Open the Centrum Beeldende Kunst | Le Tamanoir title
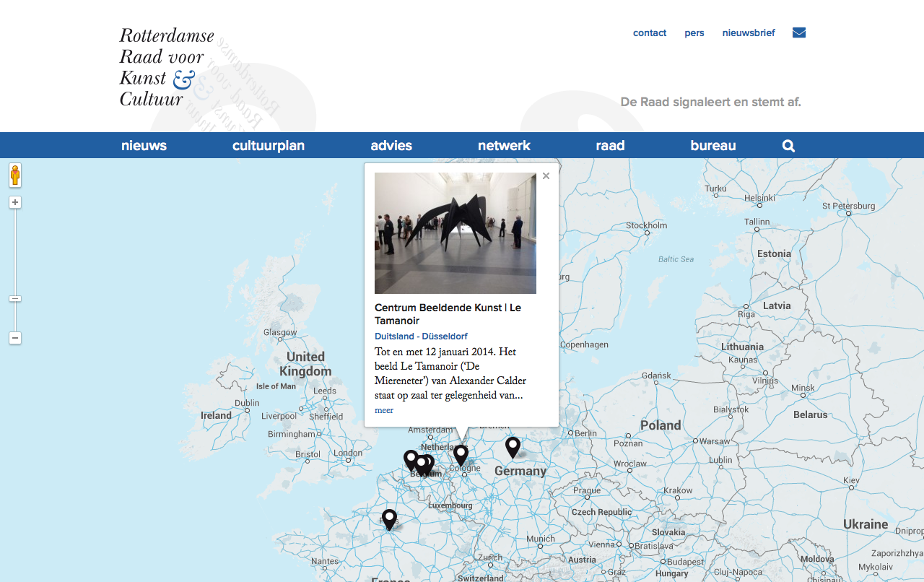Image resolution: width=924 pixels, height=582 pixels. click(448, 314)
